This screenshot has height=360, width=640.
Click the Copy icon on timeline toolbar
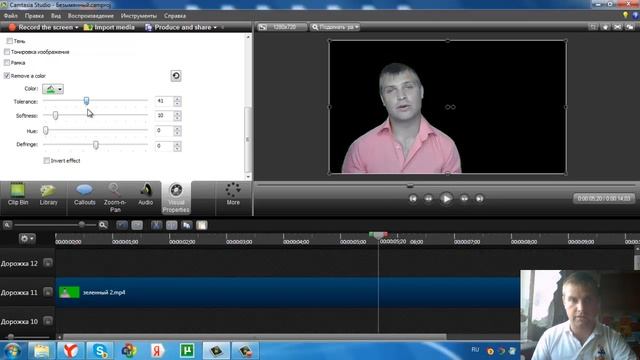(187, 225)
